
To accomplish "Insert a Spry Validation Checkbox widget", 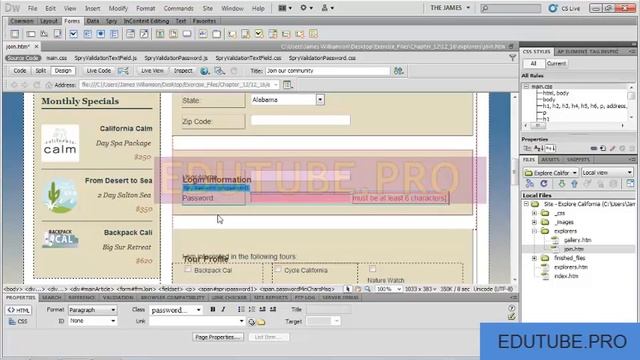I will [259, 34].
